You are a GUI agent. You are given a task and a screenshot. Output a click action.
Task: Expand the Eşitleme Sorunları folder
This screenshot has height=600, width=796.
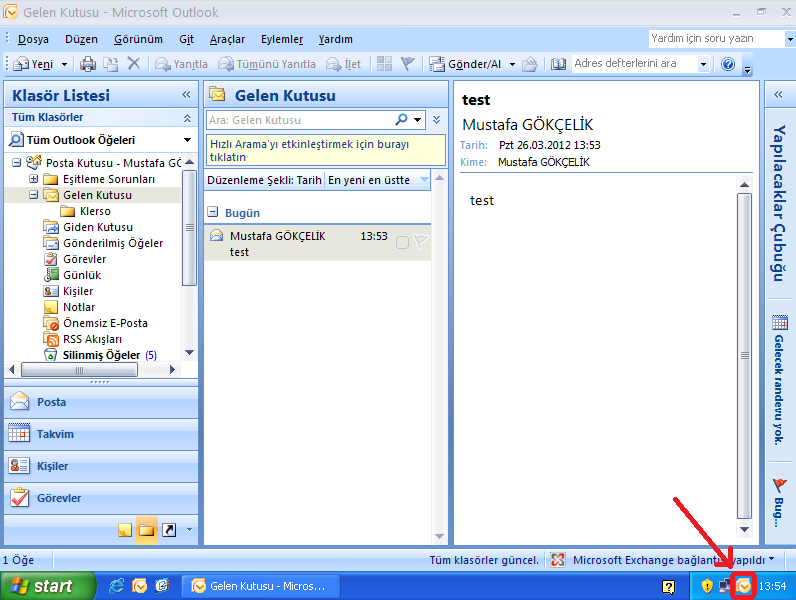pyautogui.click(x=34, y=179)
